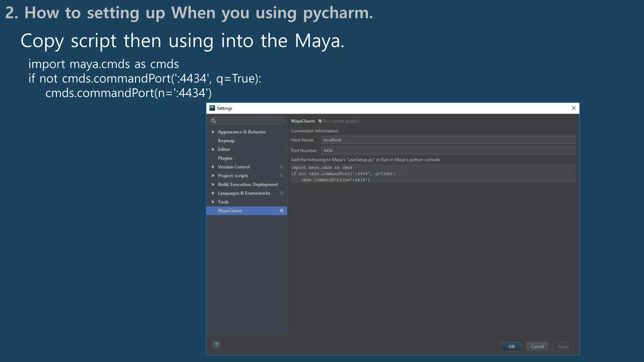Click the magnifier icon in the settings search box

[214, 121]
